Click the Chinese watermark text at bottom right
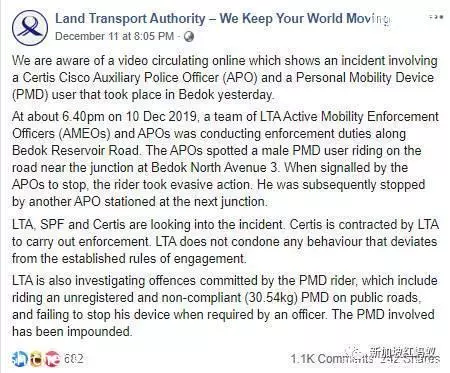Viewport: 450px width, 373px height. click(403, 352)
